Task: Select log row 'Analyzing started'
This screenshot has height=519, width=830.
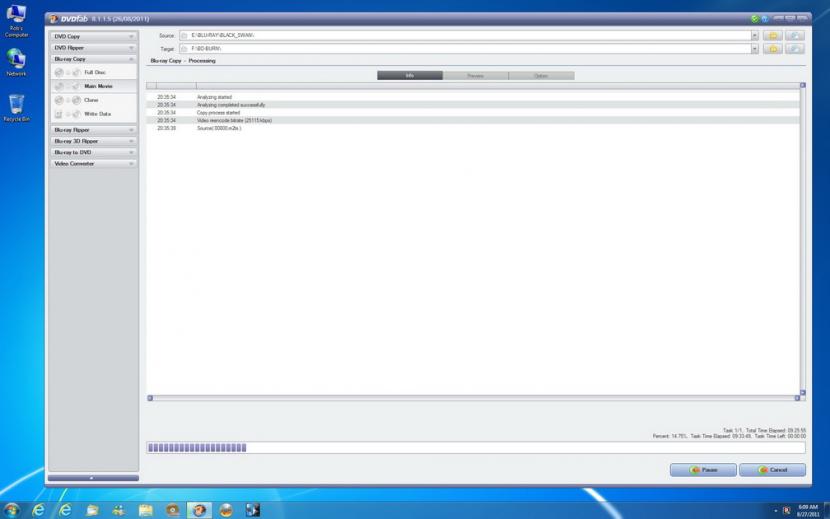Action: [x=473, y=97]
